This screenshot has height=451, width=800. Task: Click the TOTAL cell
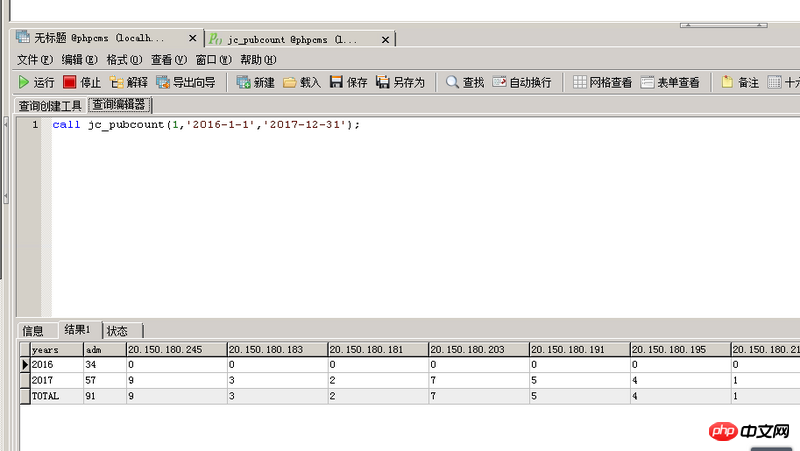click(x=57, y=396)
